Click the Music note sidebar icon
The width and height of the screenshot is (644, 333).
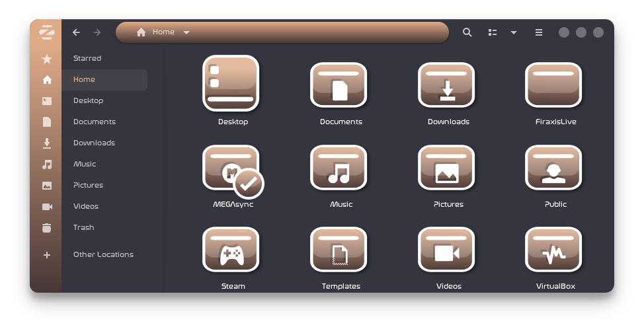pos(47,165)
